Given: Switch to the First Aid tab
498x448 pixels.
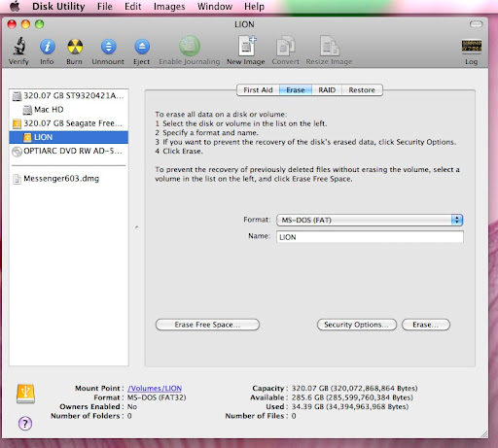Looking at the screenshot, I should point(258,90).
